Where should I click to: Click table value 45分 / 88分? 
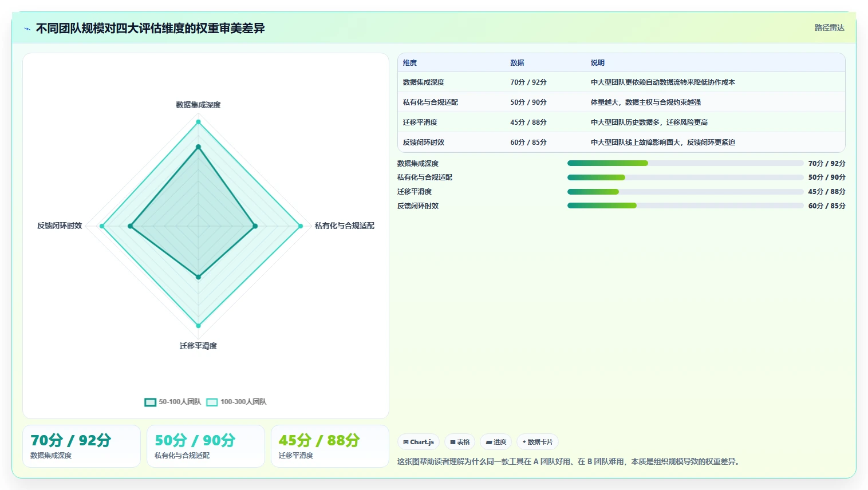(x=528, y=122)
